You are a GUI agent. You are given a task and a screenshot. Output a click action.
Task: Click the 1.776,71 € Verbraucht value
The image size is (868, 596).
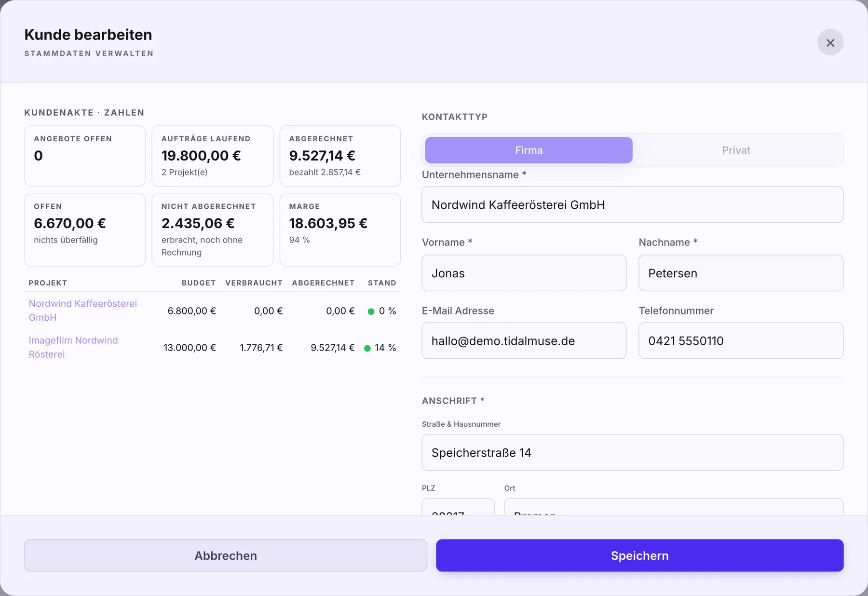pos(261,348)
